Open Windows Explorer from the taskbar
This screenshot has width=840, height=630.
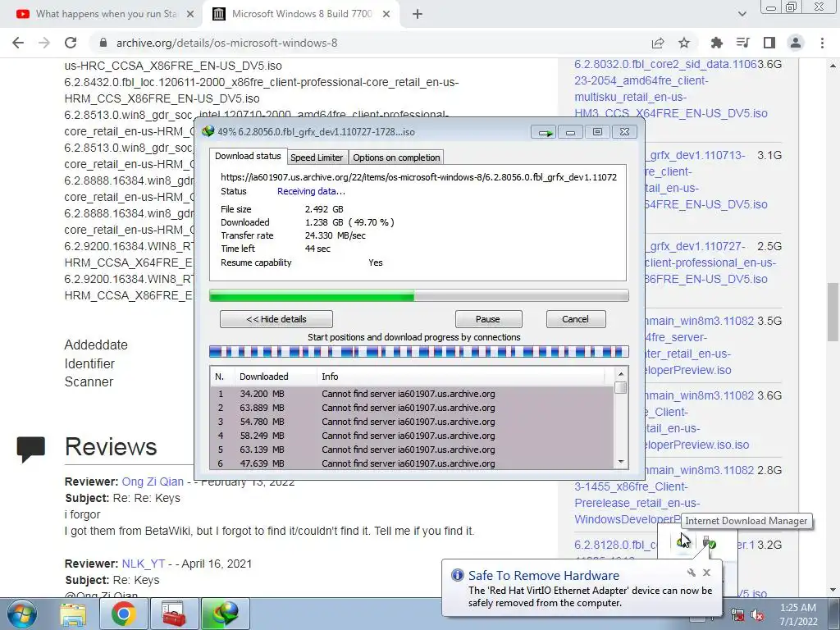pos(73,614)
